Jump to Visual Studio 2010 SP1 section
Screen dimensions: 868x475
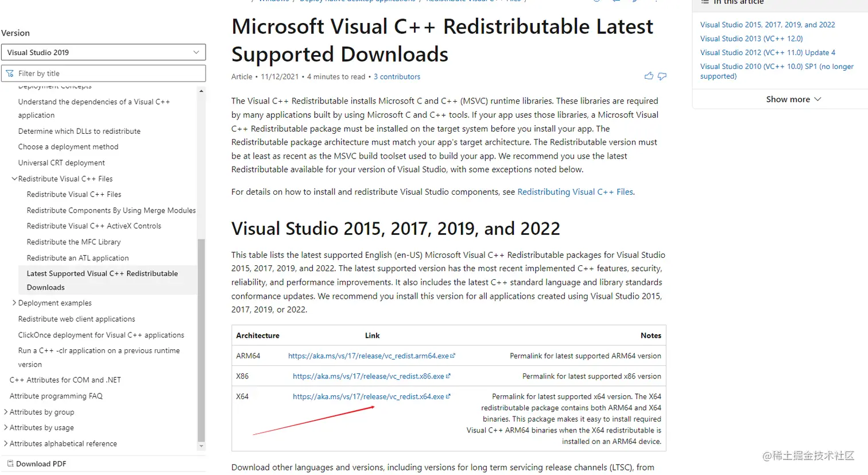click(777, 71)
